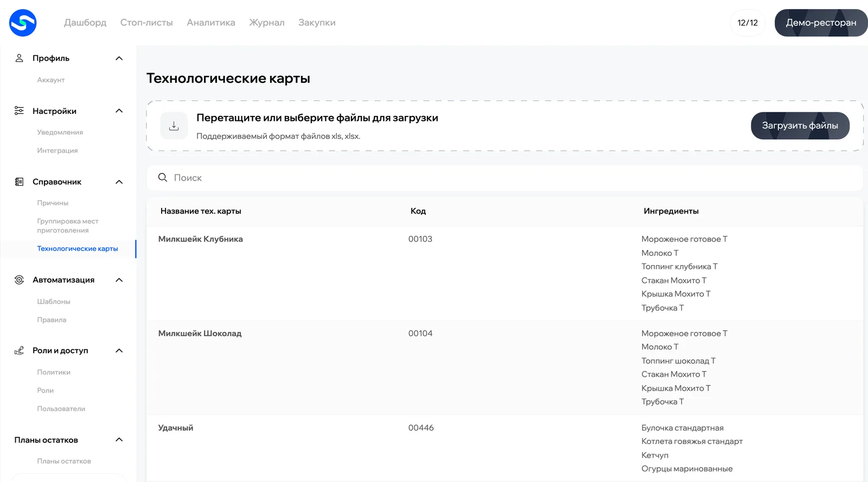The image size is (868, 482).
Task: Click the Демо-ресторан button
Action: click(821, 23)
